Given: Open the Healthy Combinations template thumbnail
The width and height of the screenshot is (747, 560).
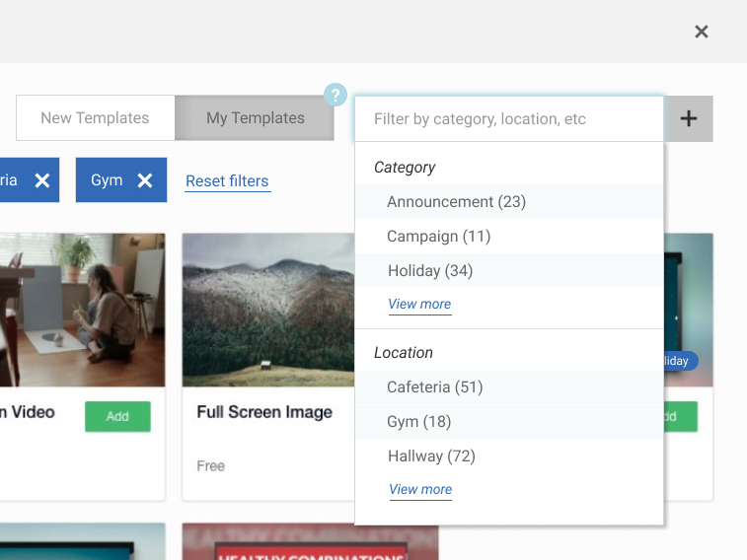Looking at the screenshot, I should point(310,541).
